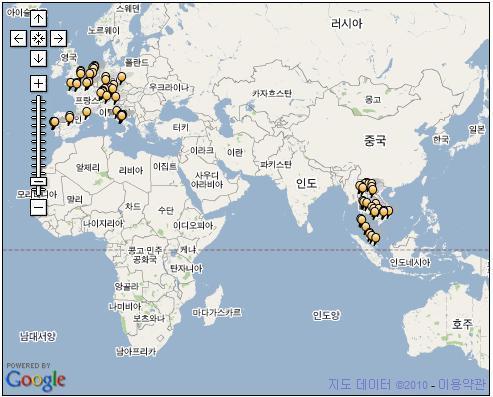Click the 이디오피아 label
This screenshot has height=397, width=493.
click(x=193, y=226)
